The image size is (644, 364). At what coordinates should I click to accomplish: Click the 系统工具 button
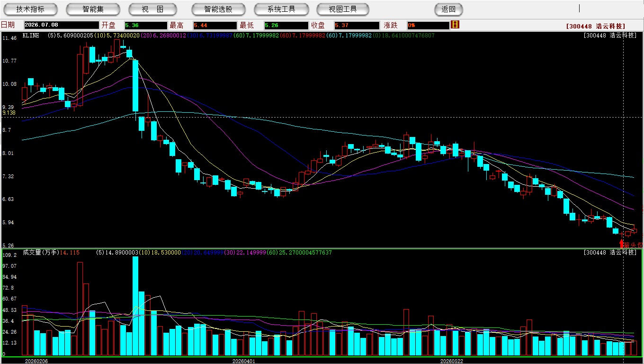281,9
